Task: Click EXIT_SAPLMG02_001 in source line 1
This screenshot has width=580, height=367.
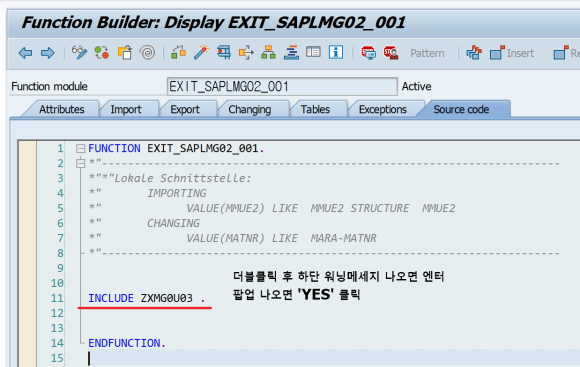Action: (x=202, y=148)
